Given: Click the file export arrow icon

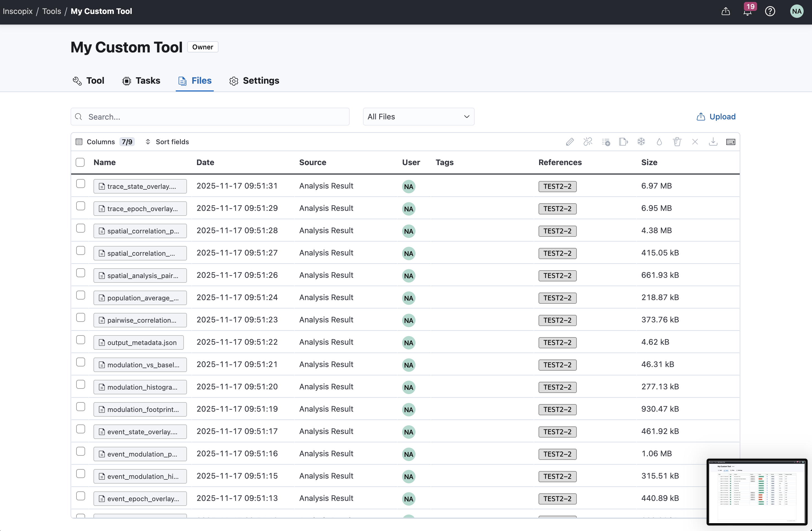Looking at the screenshot, I should pos(623,142).
